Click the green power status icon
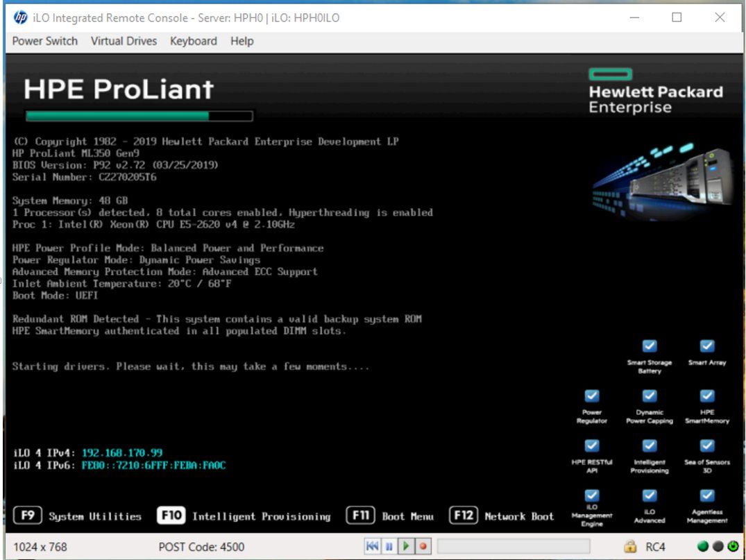Image resolution: width=746 pixels, height=560 pixels. click(x=733, y=547)
